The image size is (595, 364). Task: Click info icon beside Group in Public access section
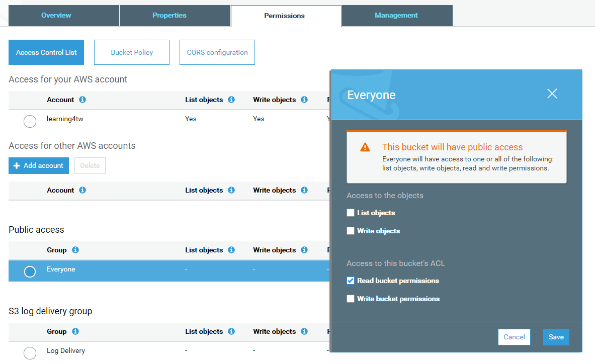click(75, 250)
